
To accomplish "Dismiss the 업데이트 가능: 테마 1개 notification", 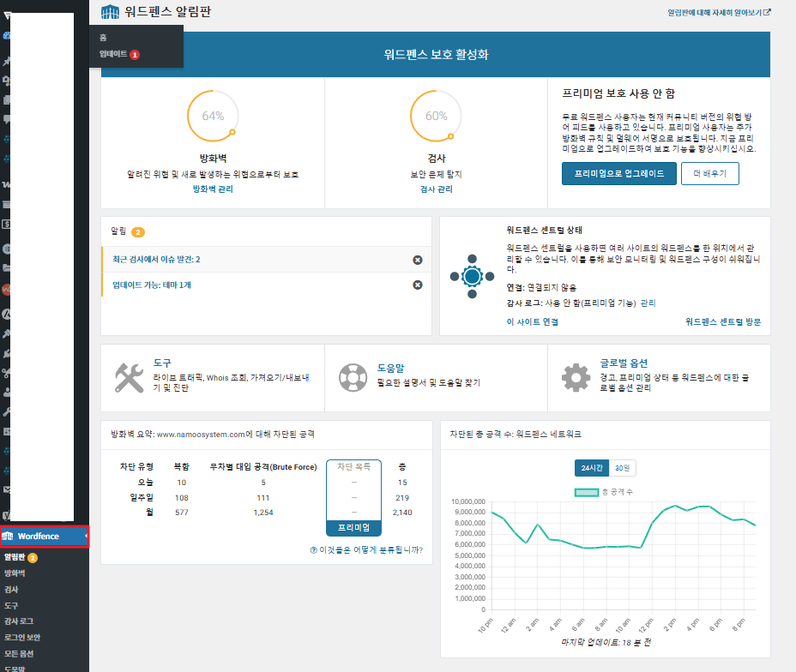I will 417,285.
